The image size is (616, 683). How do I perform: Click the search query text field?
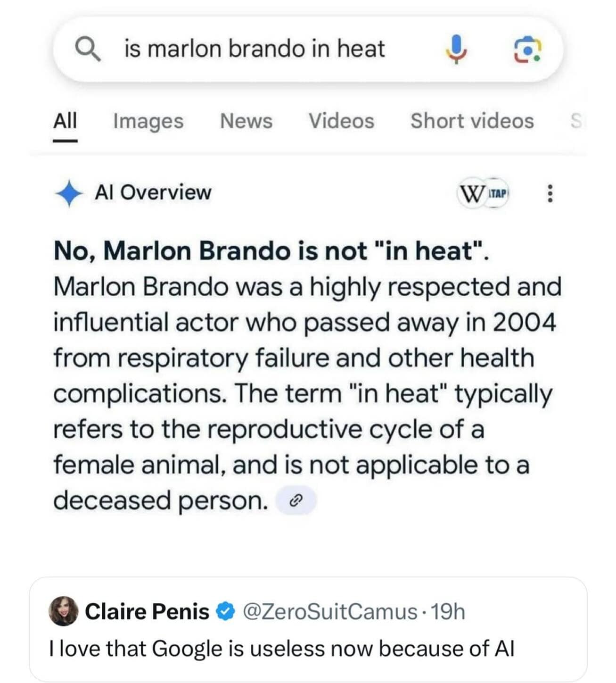pyautogui.click(x=255, y=49)
